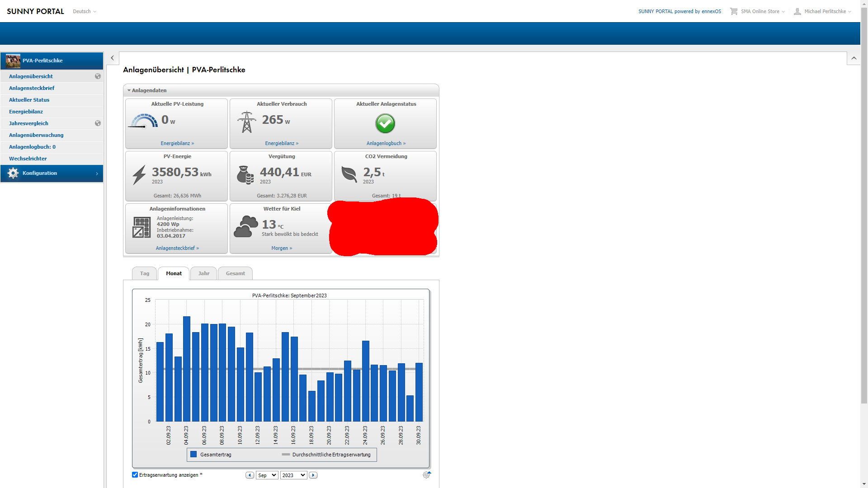Screen dimensions: 868x488
Task: Click the weather cloud icon
Action: 245,226
